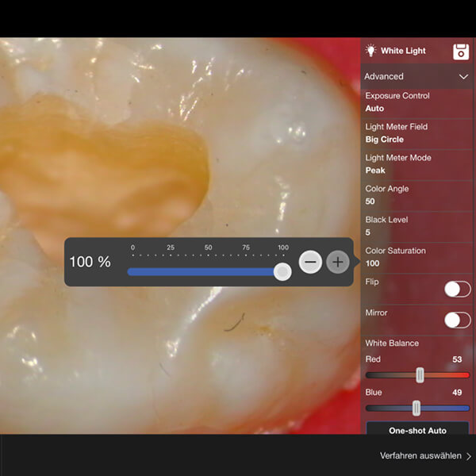Screen dimensions: 476x476
Task: Click the Blue value 49
Action: click(457, 393)
